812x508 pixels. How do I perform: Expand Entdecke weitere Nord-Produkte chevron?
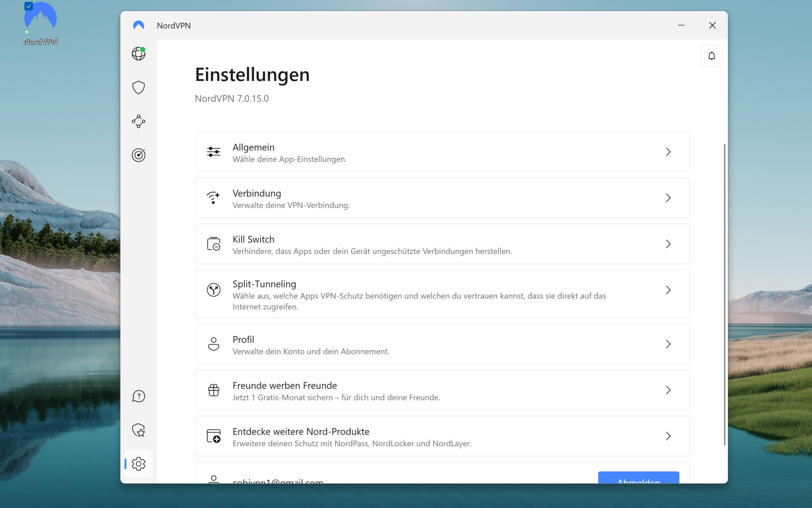click(x=668, y=436)
